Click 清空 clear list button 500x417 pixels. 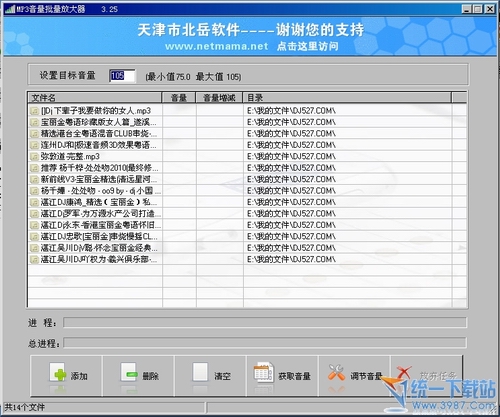[210, 376]
